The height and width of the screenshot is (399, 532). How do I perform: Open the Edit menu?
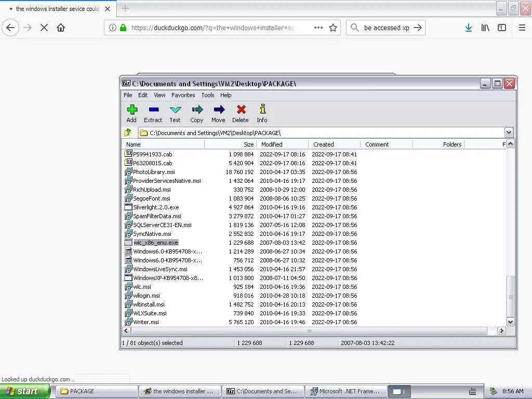[143, 95]
